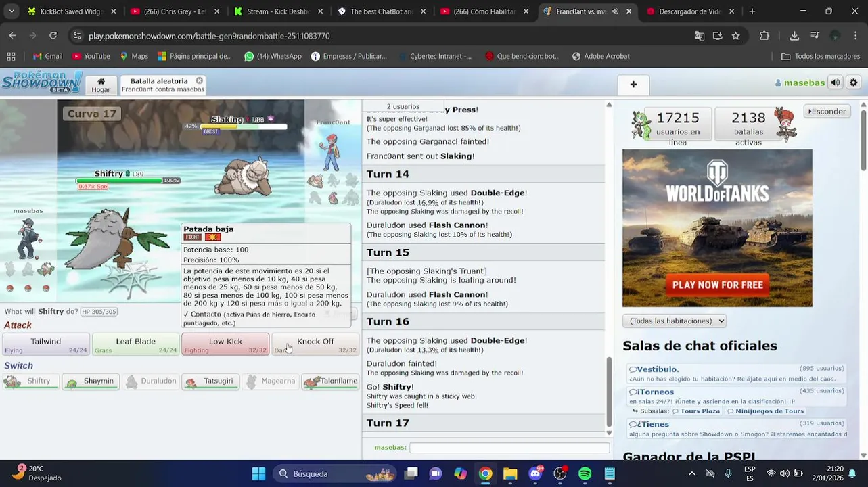Click the Franc0ant trainer avatar

tap(329, 153)
